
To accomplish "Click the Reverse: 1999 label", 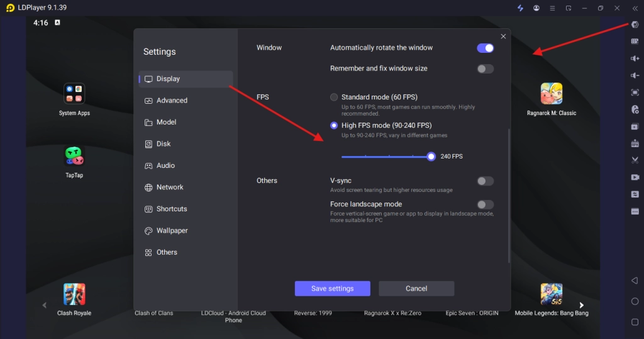I will tap(313, 313).
